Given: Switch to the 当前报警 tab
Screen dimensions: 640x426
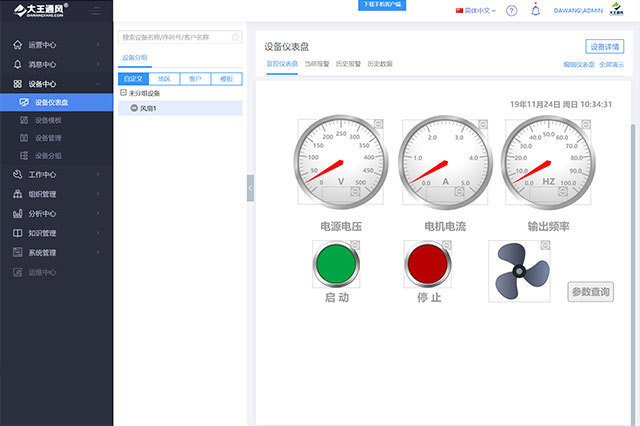Looking at the screenshot, I should (x=317, y=64).
